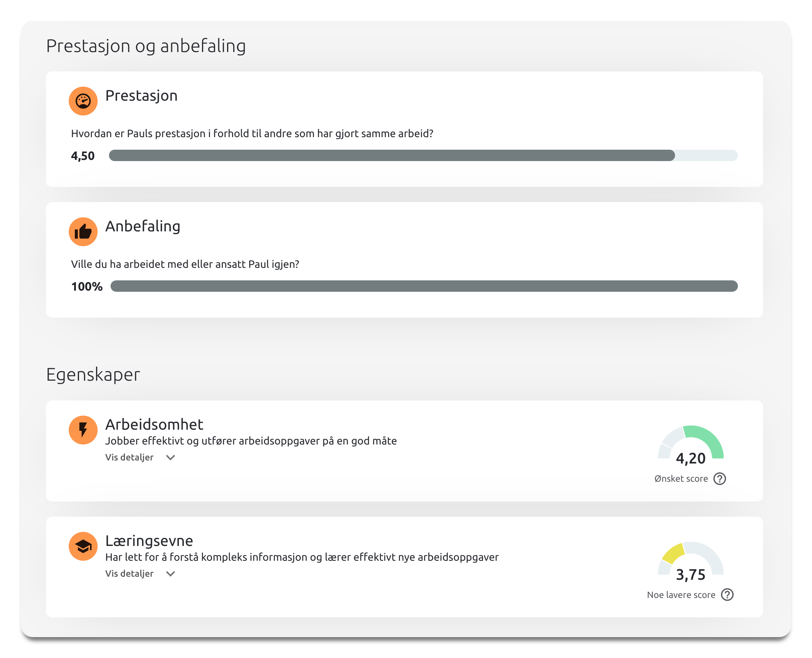Click the score value 4,20

(x=690, y=459)
